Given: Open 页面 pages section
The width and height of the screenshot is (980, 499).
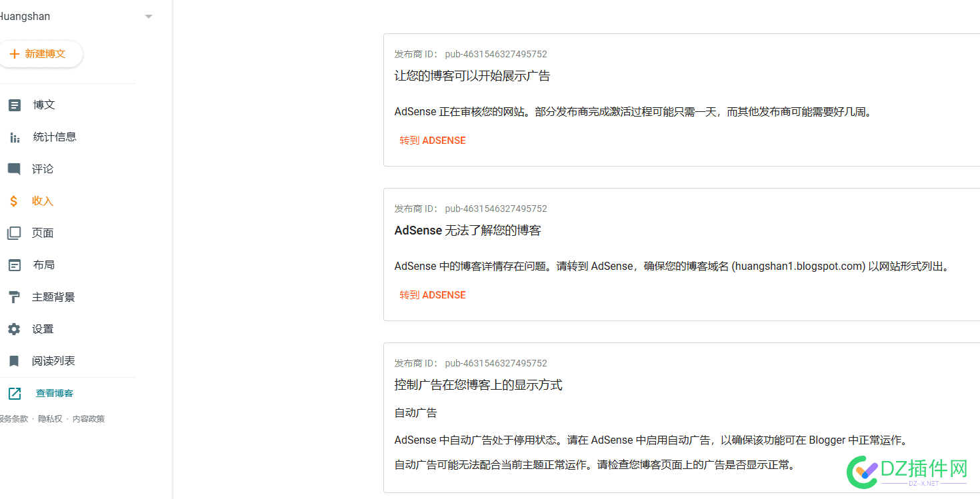Looking at the screenshot, I should (x=43, y=233).
